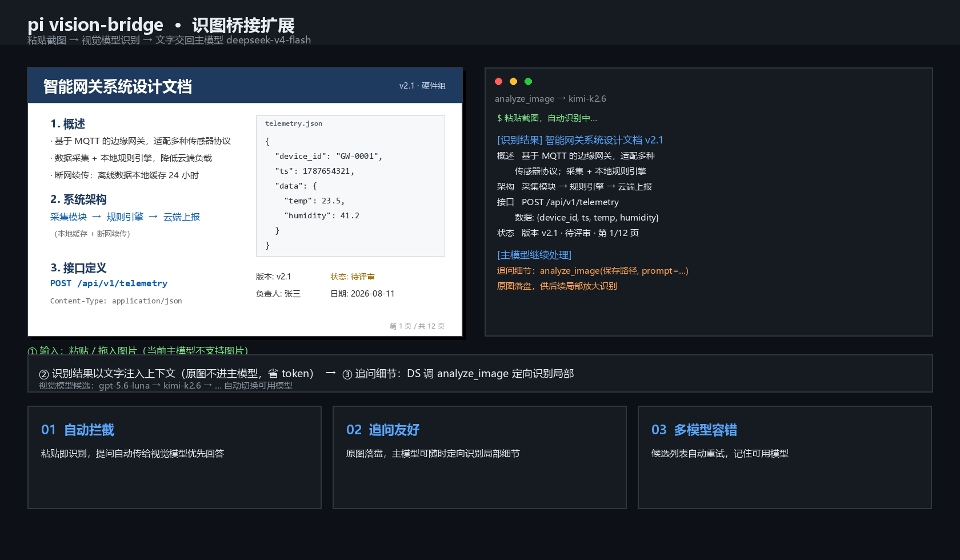
Task: Click the "[识别结果] 智能网关系统设计文档 v2.1" heading
Action: click(580, 140)
